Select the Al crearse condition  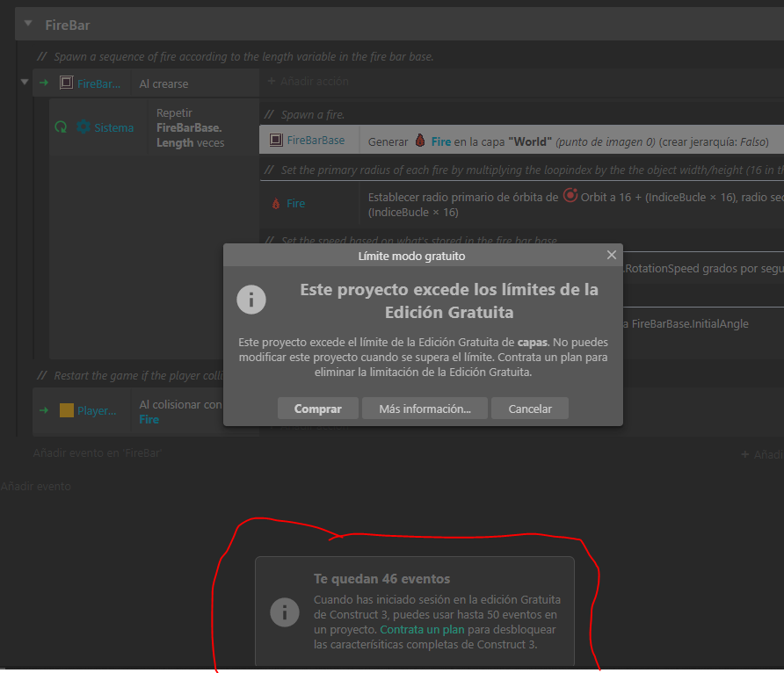[x=194, y=83]
